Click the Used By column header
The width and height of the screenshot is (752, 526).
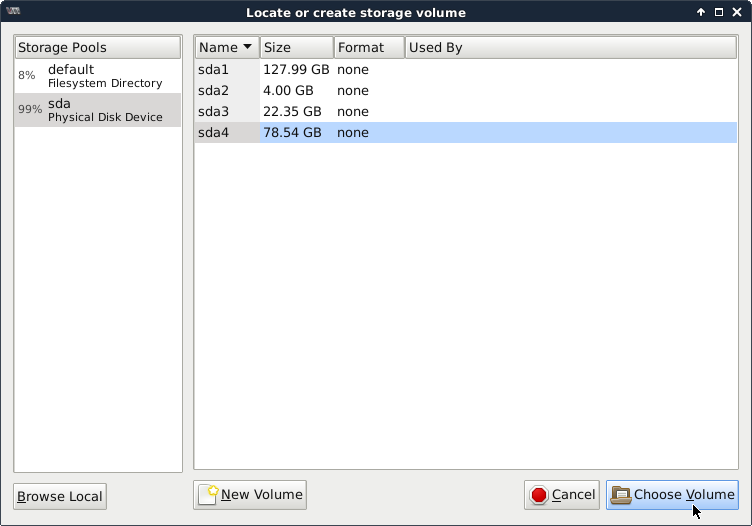[x=570, y=47]
